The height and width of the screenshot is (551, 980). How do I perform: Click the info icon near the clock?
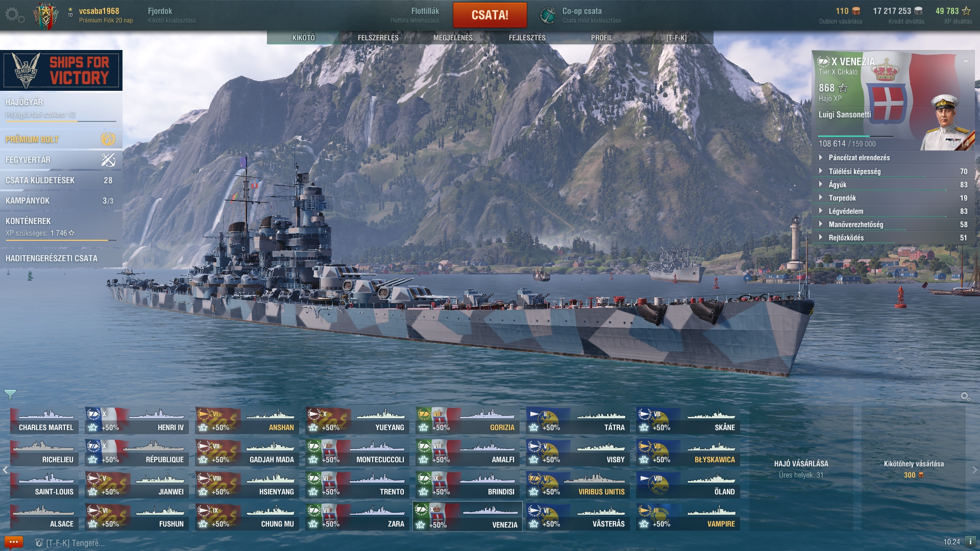pos(970,542)
